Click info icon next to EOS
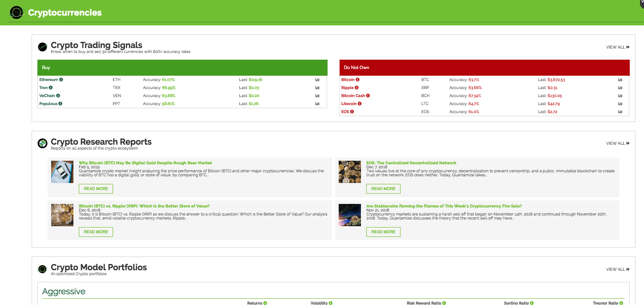The image size is (644, 305). tap(352, 112)
